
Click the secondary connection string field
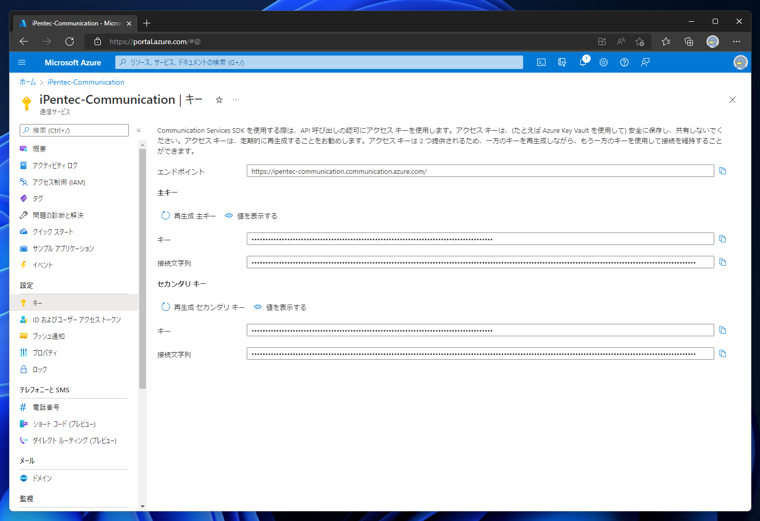tap(480, 353)
